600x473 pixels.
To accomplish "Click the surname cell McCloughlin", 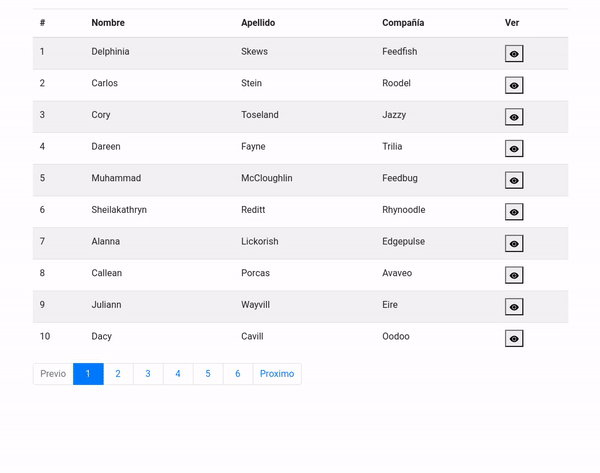I will 267,178.
